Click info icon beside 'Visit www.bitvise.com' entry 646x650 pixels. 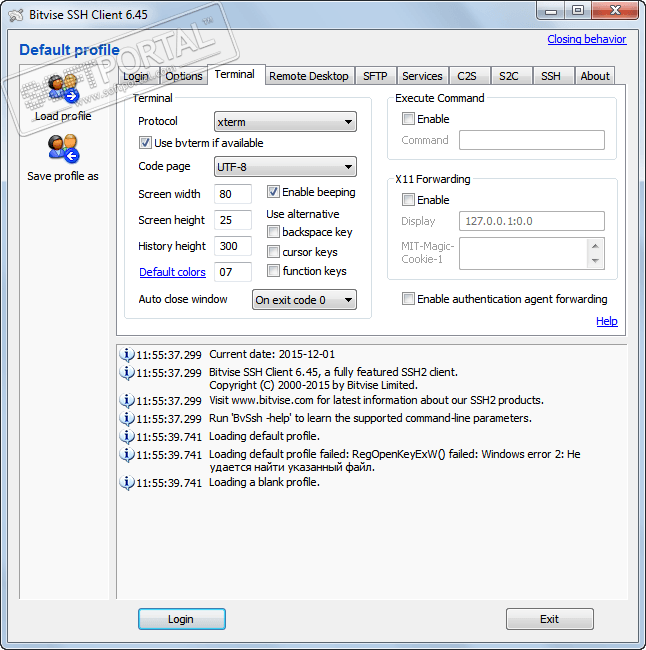coord(127,400)
